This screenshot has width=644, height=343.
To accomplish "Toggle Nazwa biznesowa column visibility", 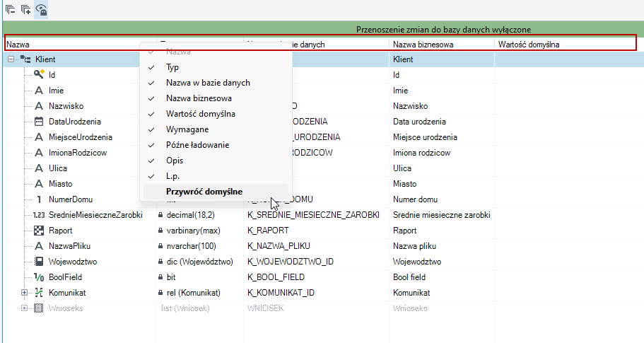I will 216,98.
